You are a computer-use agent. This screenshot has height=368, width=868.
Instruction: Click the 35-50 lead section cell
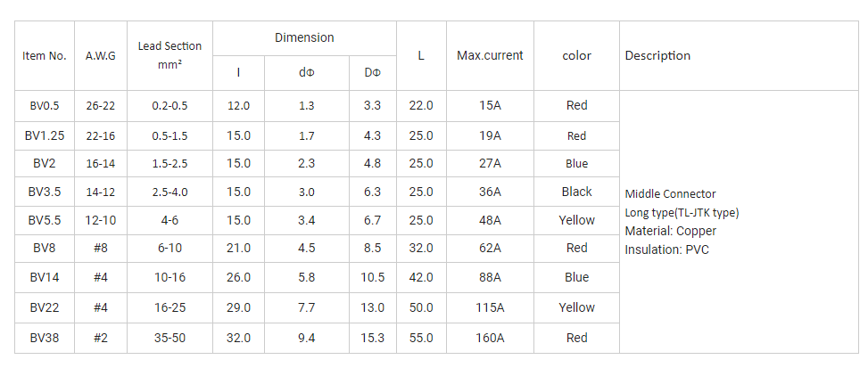click(169, 338)
